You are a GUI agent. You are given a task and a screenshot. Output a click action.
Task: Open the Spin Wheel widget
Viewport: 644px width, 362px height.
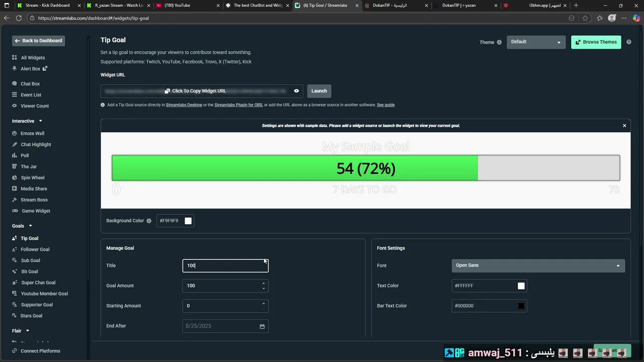[x=32, y=178]
